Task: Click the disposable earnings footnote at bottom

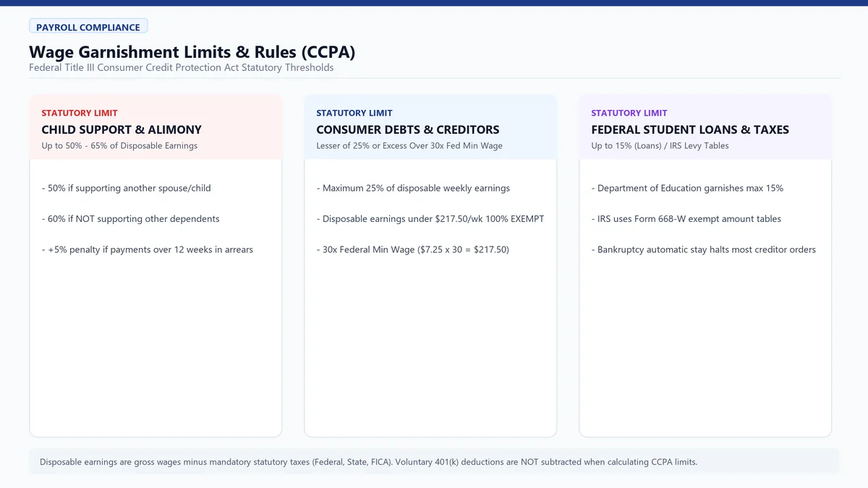Action: pos(369,462)
